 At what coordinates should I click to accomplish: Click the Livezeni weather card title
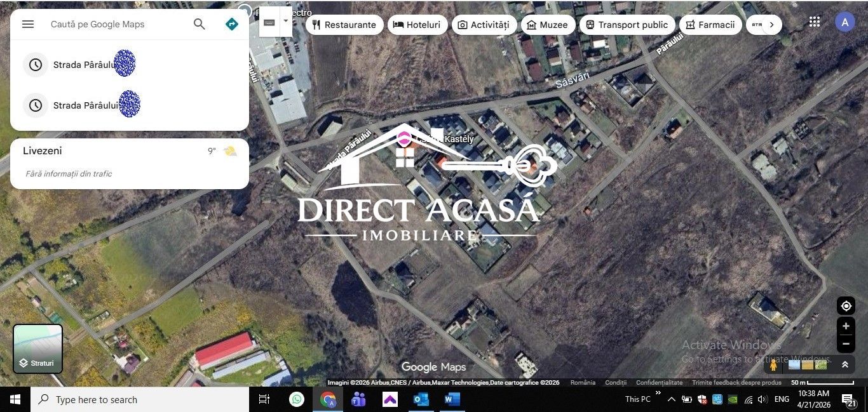coord(43,151)
